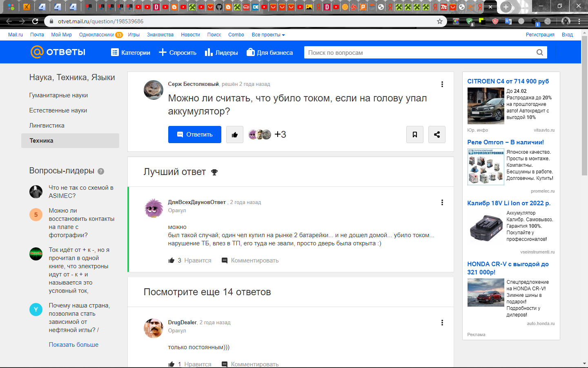The width and height of the screenshot is (588, 368).
Task: Click the Регистрация link
Action: (540, 35)
